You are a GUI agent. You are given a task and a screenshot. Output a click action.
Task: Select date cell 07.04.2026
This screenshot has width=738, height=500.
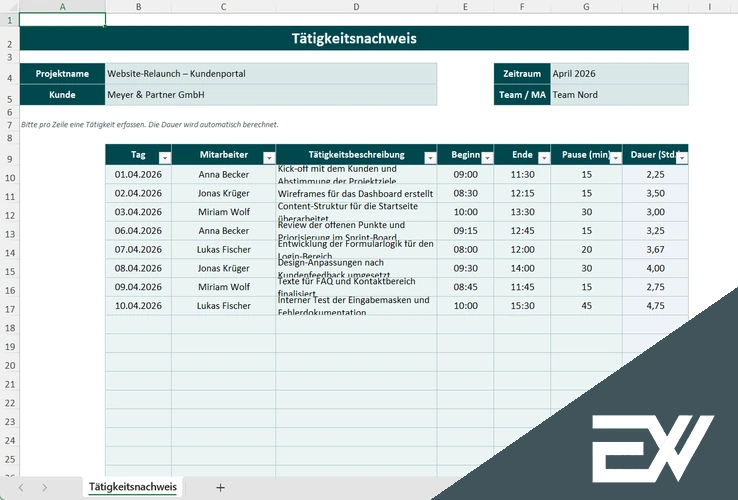(138, 250)
